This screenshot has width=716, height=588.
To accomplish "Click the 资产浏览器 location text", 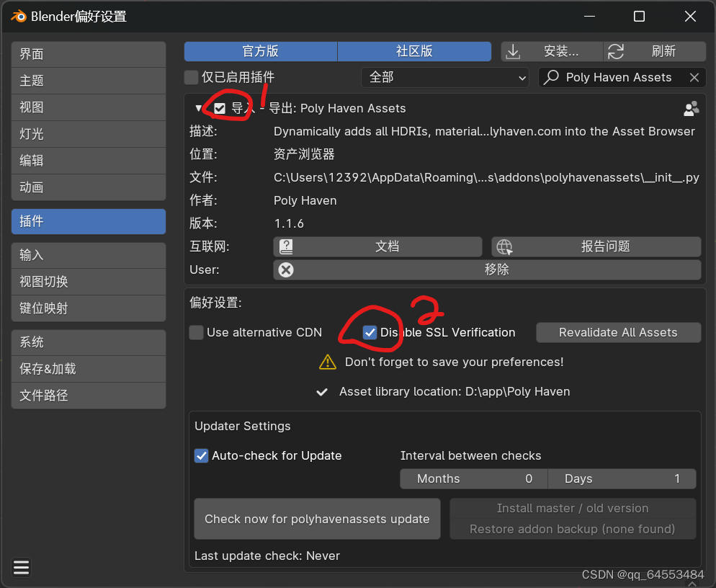I will (x=304, y=154).
